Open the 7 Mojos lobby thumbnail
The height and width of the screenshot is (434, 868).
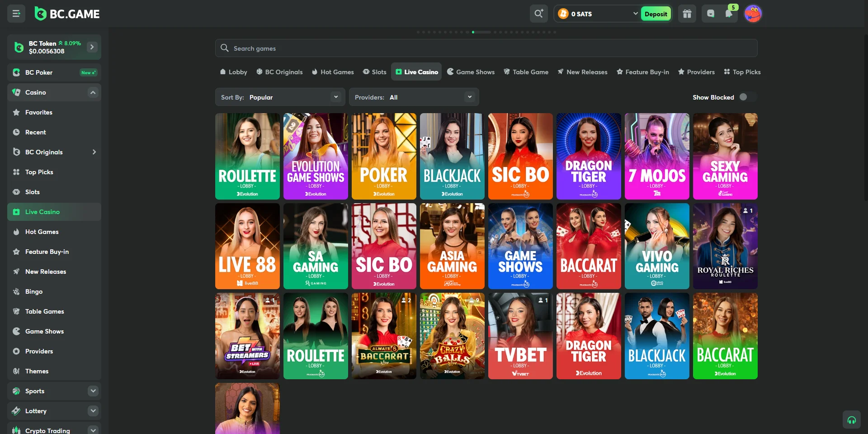[657, 156]
